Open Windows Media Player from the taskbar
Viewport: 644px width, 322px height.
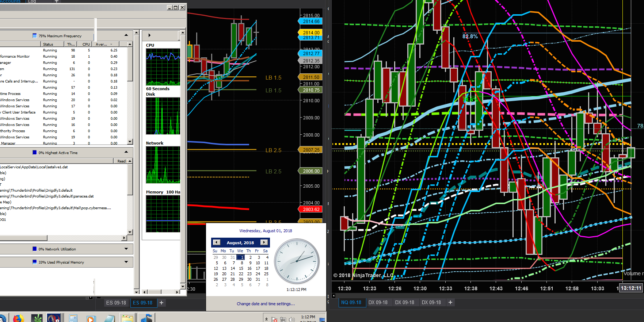coord(91,319)
